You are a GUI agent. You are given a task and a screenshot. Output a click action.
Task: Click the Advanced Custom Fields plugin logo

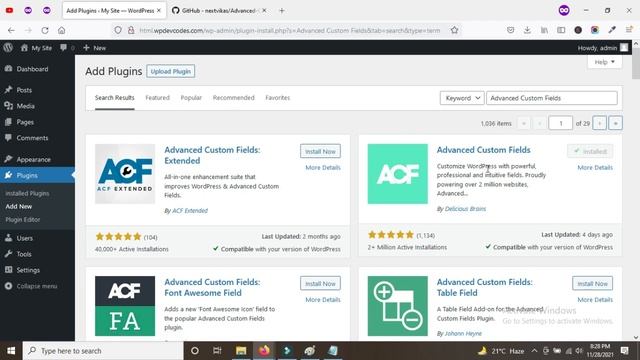coord(398,174)
